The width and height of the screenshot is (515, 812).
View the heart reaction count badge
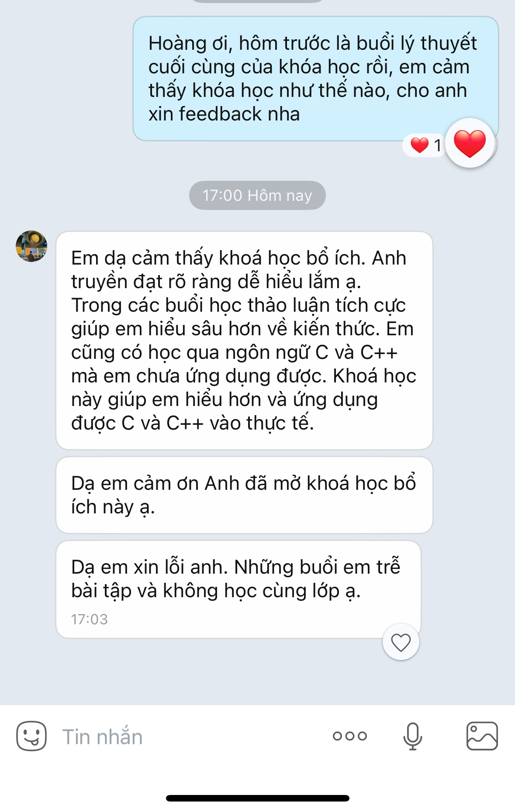(x=425, y=145)
